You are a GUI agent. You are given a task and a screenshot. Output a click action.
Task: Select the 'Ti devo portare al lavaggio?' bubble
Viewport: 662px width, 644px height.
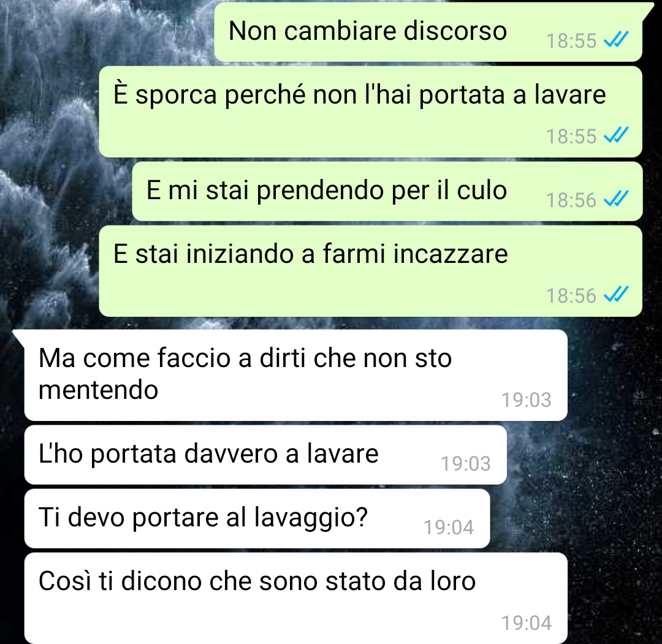click(257, 518)
